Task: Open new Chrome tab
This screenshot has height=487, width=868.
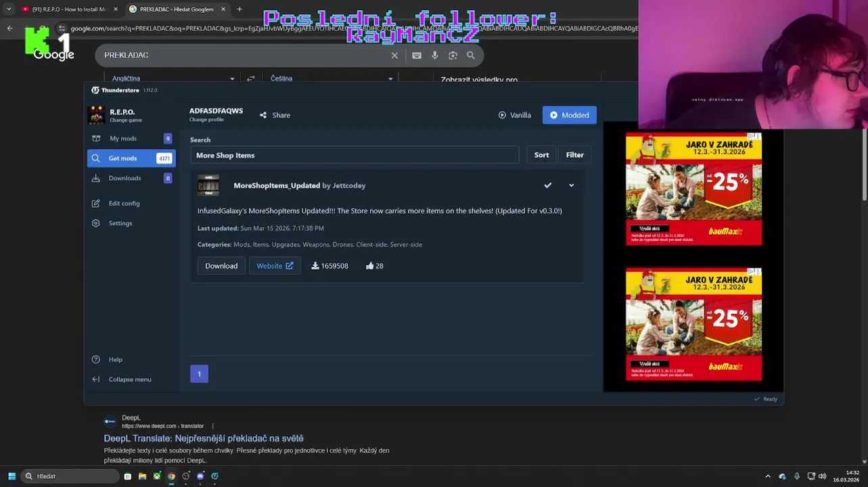Action: [x=239, y=9]
